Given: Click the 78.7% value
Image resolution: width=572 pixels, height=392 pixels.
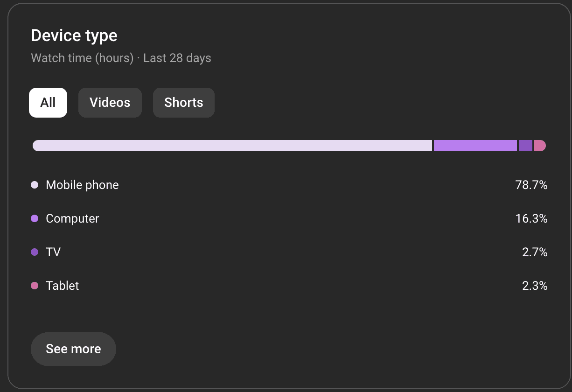Looking at the screenshot, I should (531, 185).
